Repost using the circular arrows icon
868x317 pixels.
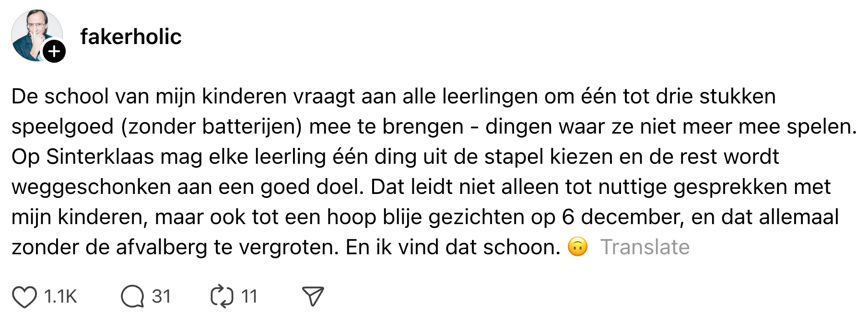point(222,296)
